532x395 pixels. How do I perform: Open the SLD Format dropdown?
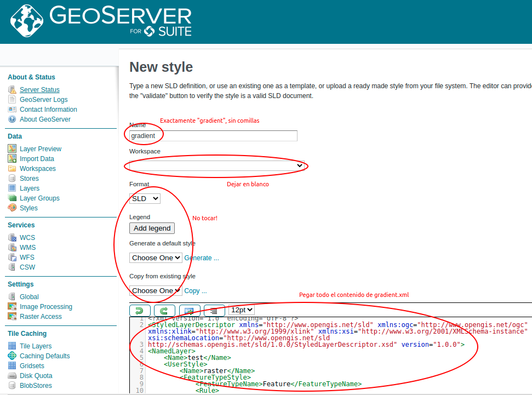tap(145, 198)
